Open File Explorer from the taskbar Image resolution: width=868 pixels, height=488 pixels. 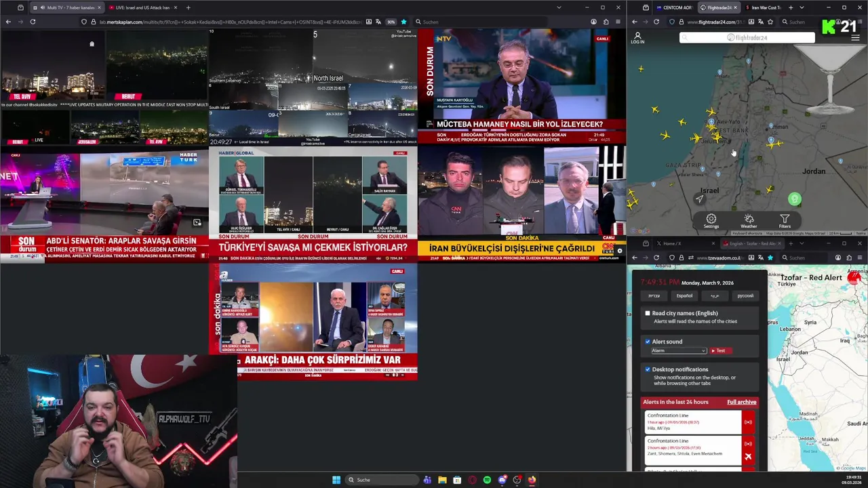tap(442, 480)
